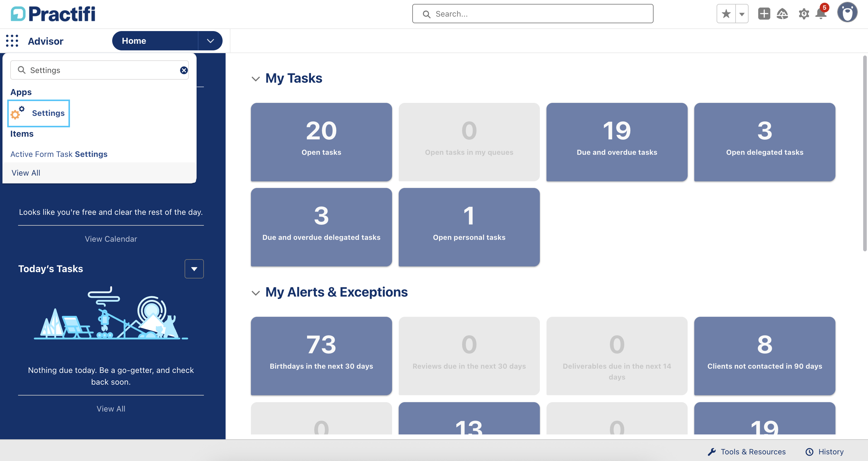Screen dimensions: 868x461
Task: Click the Practifi logo
Action: 53,14
